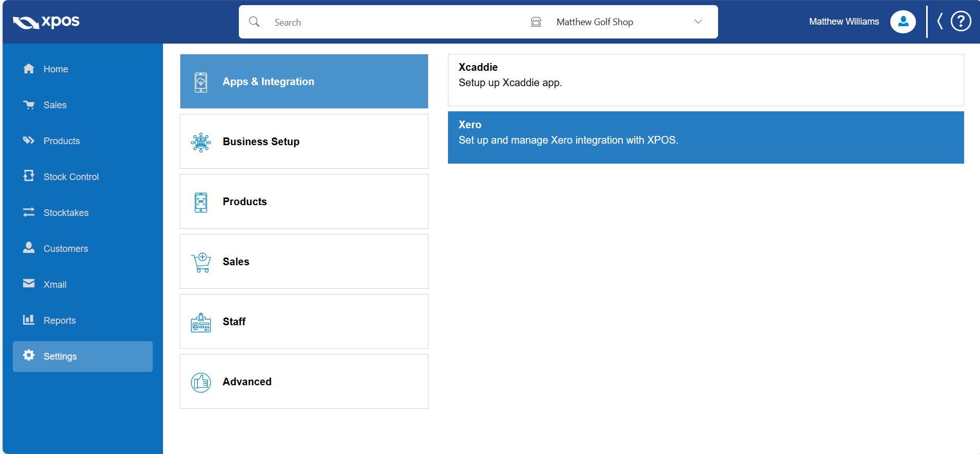The height and width of the screenshot is (454, 980).
Task: Open the help question mark icon
Action: tap(961, 22)
